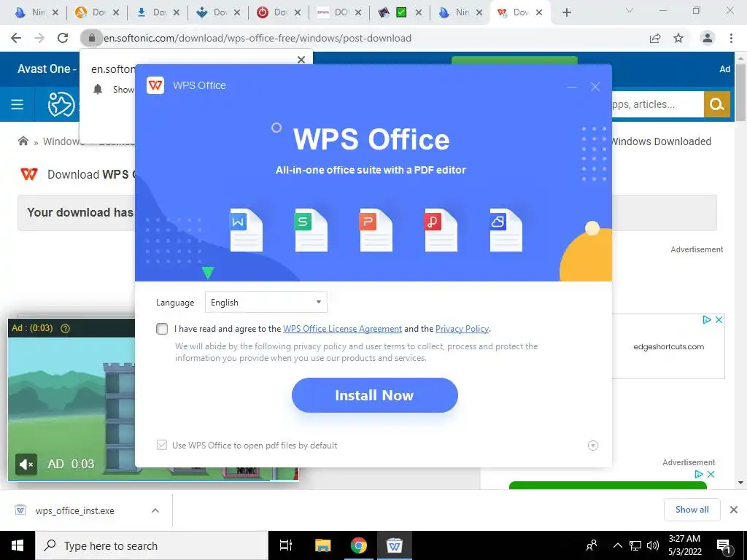
Task: Click the PDF document icon
Action: [x=441, y=230]
